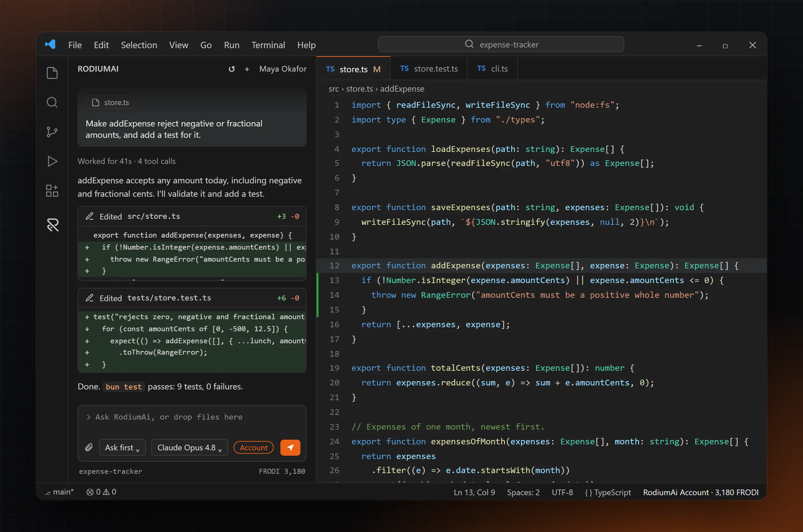Screen dimensions: 803x532
Task: Open the Explorer files icon in activity bar
Action: tap(52, 73)
